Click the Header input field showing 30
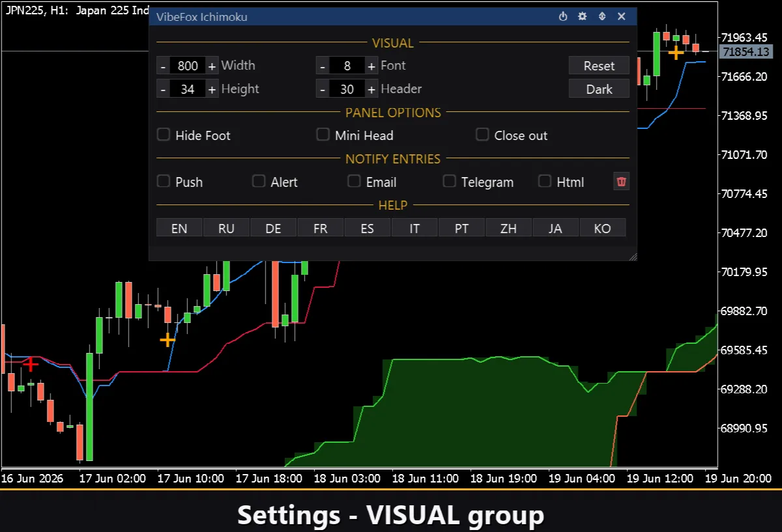The width and height of the screenshot is (782, 532). point(347,89)
